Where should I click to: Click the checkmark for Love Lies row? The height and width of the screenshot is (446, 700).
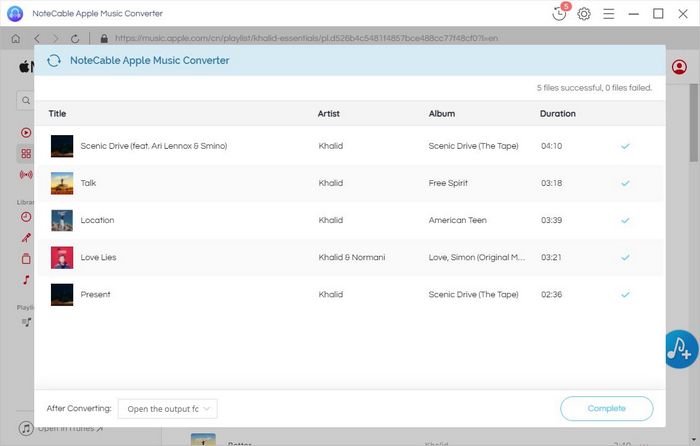[625, 257]
